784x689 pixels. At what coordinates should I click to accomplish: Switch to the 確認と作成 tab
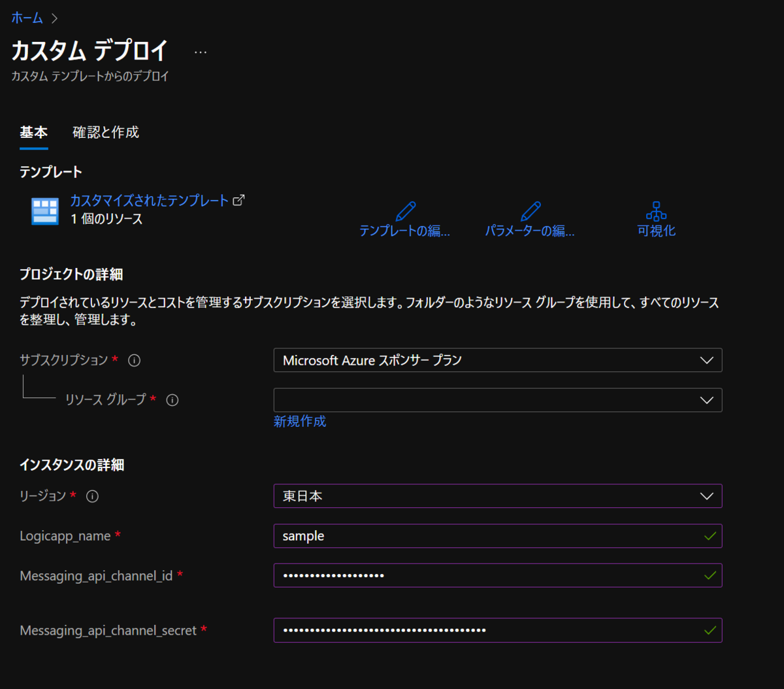coord(105,133)
